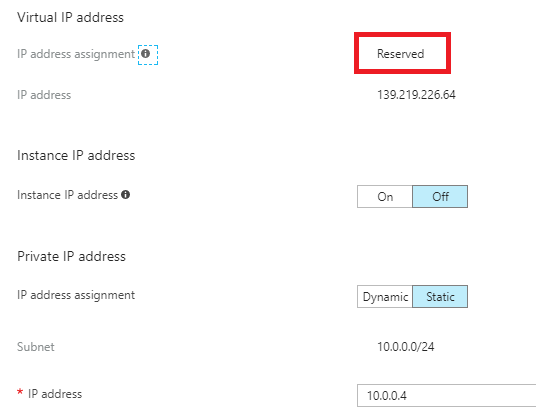Click the red required asterisk
The image size is (536, 418).
(20, 392)
